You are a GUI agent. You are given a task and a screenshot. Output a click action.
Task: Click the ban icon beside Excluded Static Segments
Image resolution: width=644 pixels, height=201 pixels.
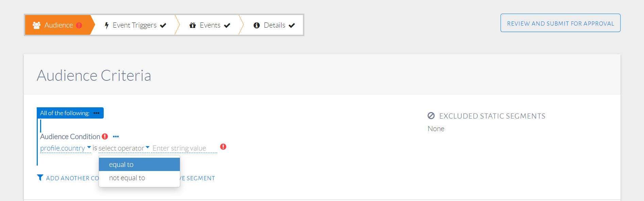pyautogui.click(x=431, y=116)
